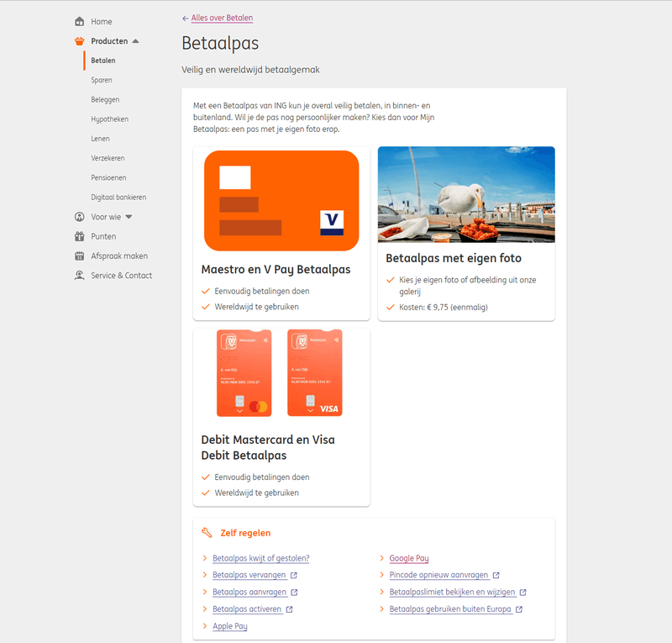Click external link icon beside Betaalpas aanvragen
Viewport: 672px width, 643px height.
(x=294, y=593)
